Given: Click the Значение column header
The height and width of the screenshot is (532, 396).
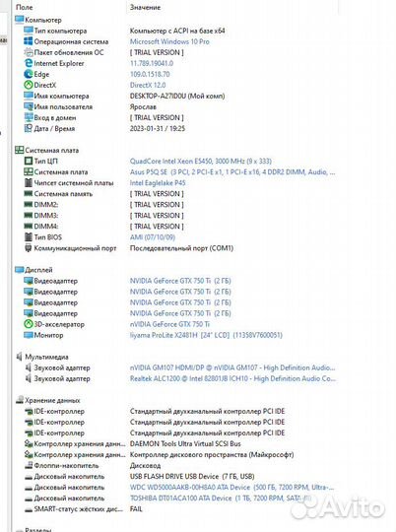Looking at the screenshot, I should (145, 7).
